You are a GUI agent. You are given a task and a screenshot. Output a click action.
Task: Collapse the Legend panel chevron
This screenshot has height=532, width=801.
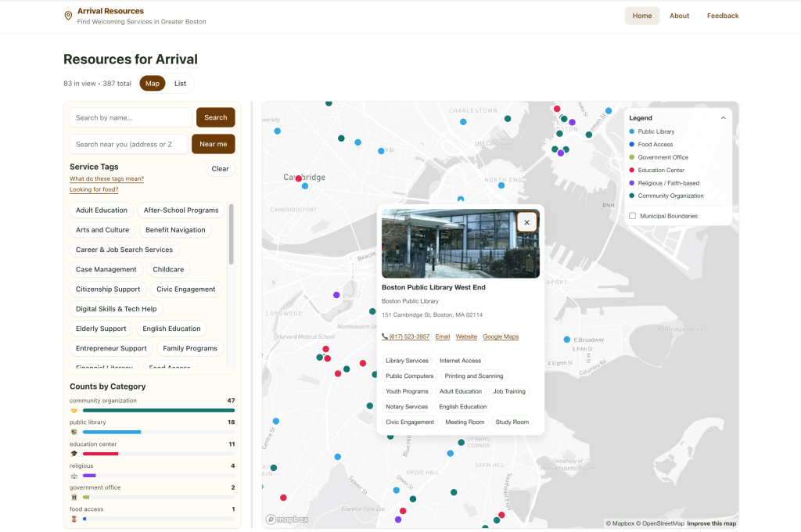click(723, 118)
